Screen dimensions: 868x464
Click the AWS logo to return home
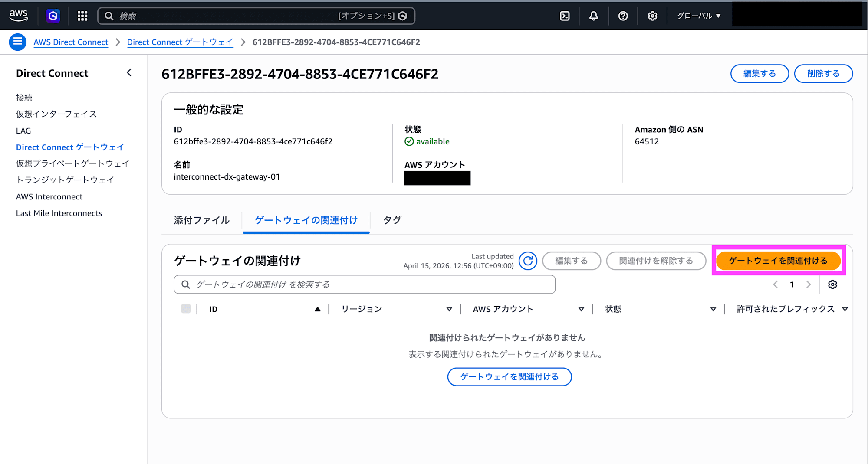tap(18, 15)
